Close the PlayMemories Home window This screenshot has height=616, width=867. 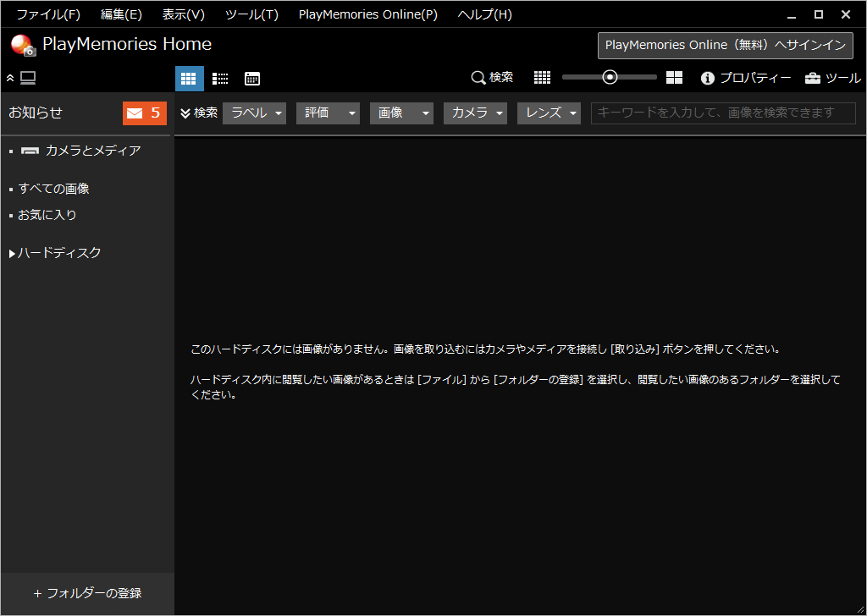pyautogui.click(x=846, y=15)
